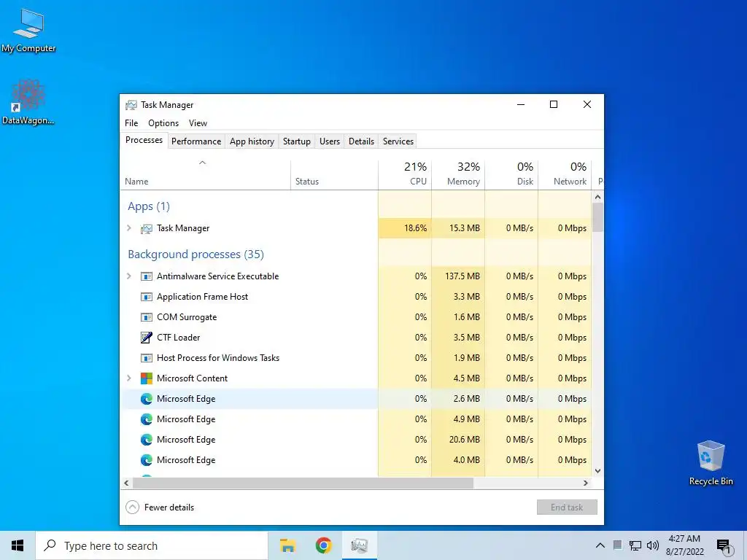This screenshot has height=560, width=747.
Task: Sort by the CPU column header
Action: pyautogui.click(x=405, y=174)
